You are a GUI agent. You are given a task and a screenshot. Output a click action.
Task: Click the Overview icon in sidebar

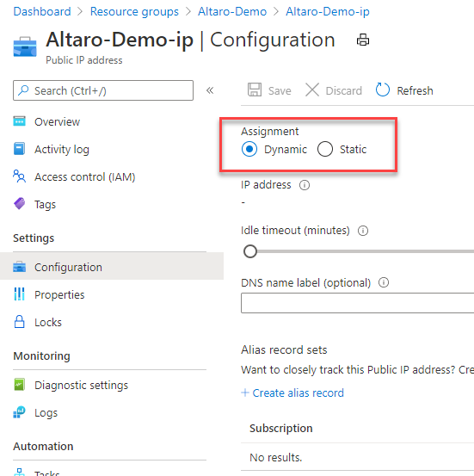pyautogui.click(x=20, y=121)
